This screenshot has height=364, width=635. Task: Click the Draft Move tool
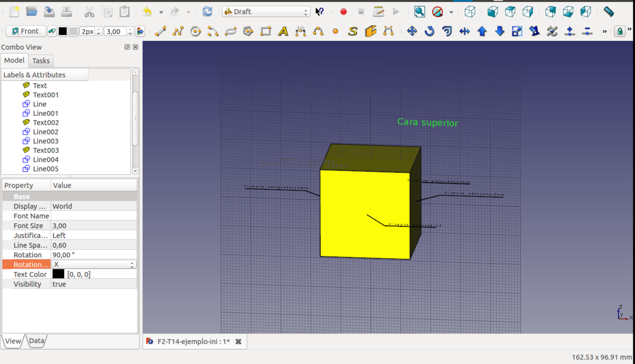[412, 32]
